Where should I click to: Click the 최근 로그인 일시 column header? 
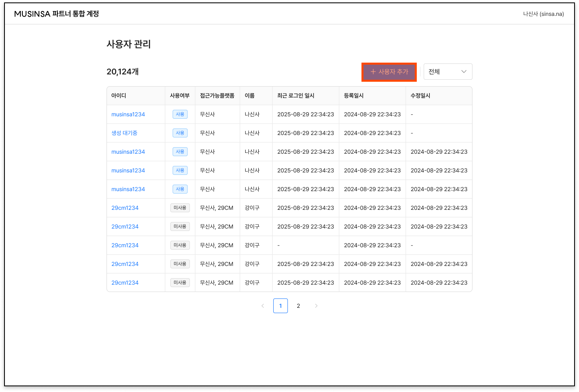(296, 96)
